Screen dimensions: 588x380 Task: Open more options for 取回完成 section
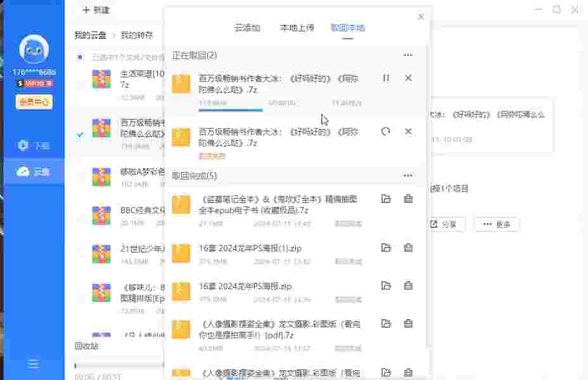(x=408, y=176)
